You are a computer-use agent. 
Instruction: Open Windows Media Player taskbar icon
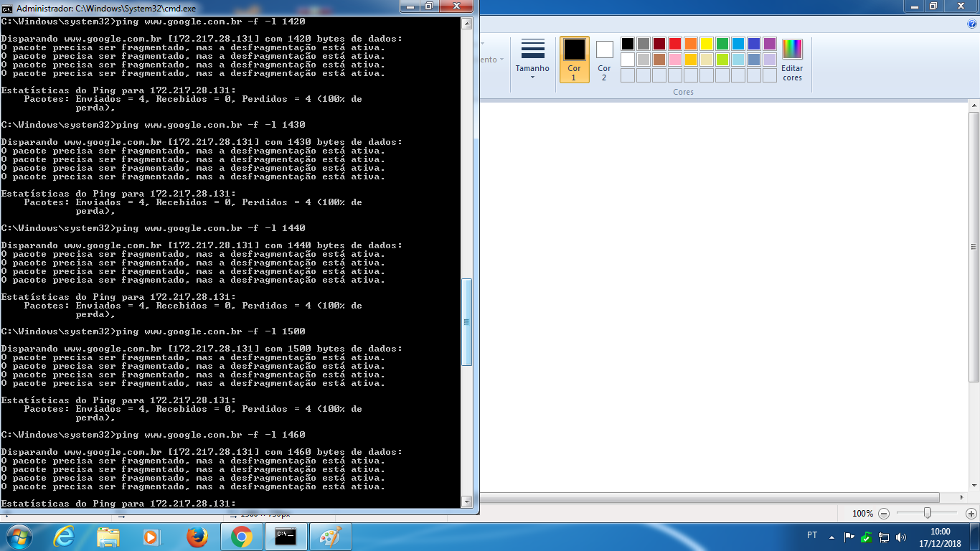[151, 537]
